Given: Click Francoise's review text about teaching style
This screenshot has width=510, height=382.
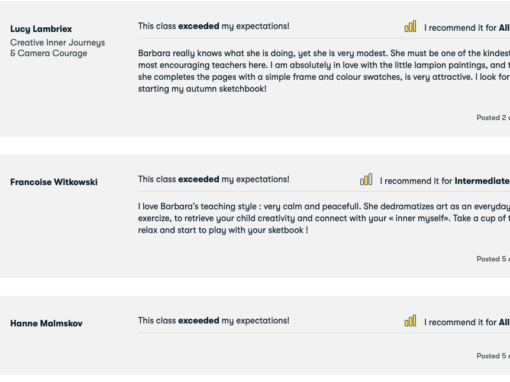Looking at the screenshot, I should click(324, 218).
